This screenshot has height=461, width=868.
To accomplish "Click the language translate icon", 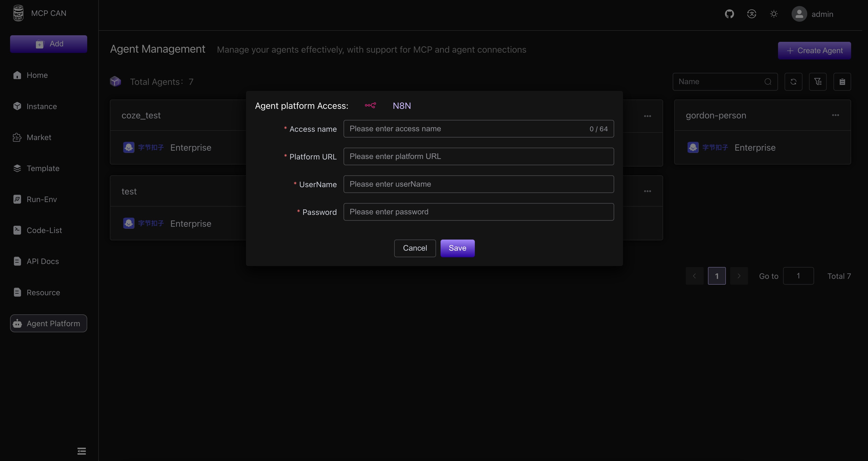I will coord(751,14).
